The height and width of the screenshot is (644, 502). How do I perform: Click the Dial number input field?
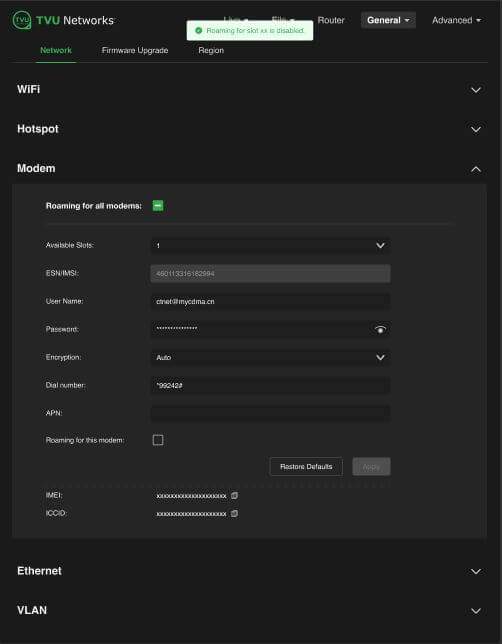pos(270,385)
